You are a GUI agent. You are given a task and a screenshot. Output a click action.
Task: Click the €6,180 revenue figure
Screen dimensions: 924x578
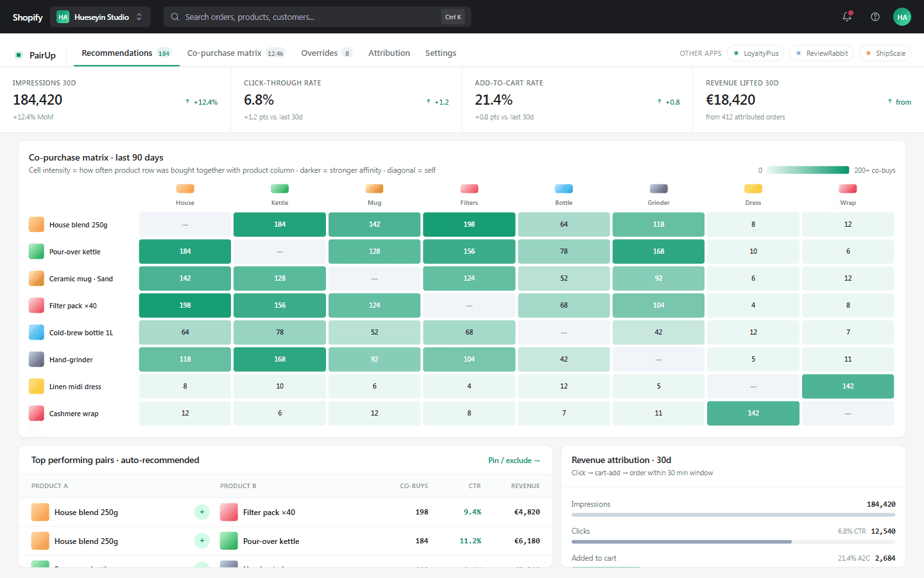coord(527,541)
